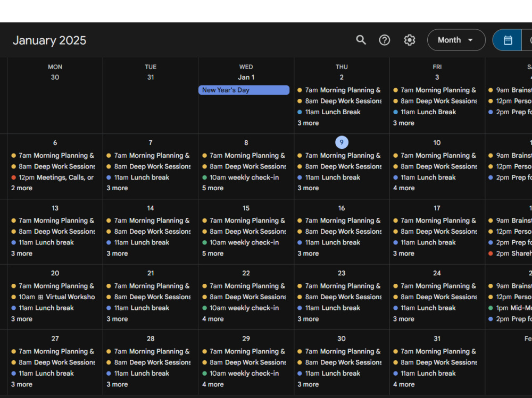Show '5 more' events on Wednesday Jan 15
Viewport: 532px width, 398px height.
(213, 253)
